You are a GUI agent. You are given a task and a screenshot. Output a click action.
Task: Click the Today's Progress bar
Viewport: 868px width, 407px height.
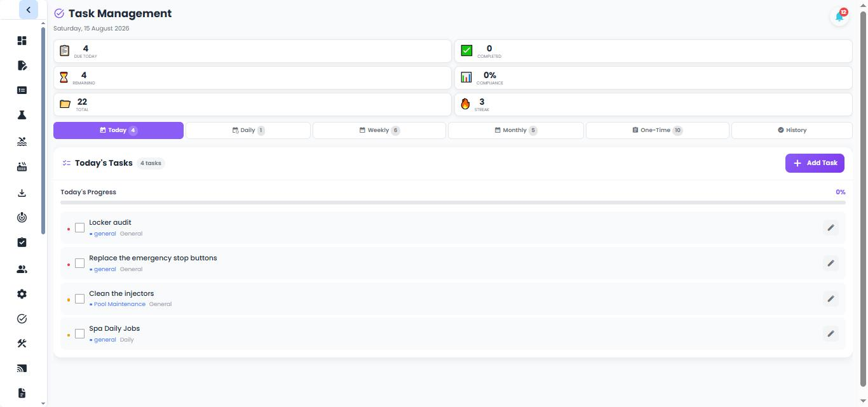point(453,203)
